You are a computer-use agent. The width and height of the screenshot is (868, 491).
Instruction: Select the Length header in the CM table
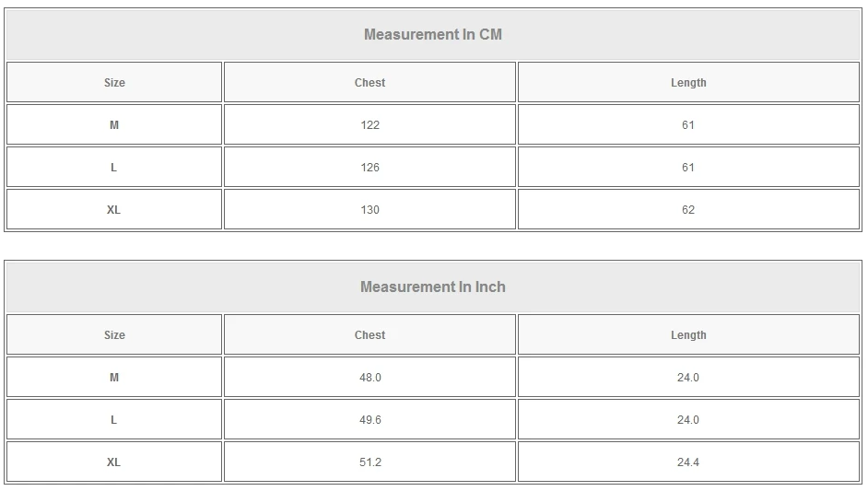tap(688, 83)
